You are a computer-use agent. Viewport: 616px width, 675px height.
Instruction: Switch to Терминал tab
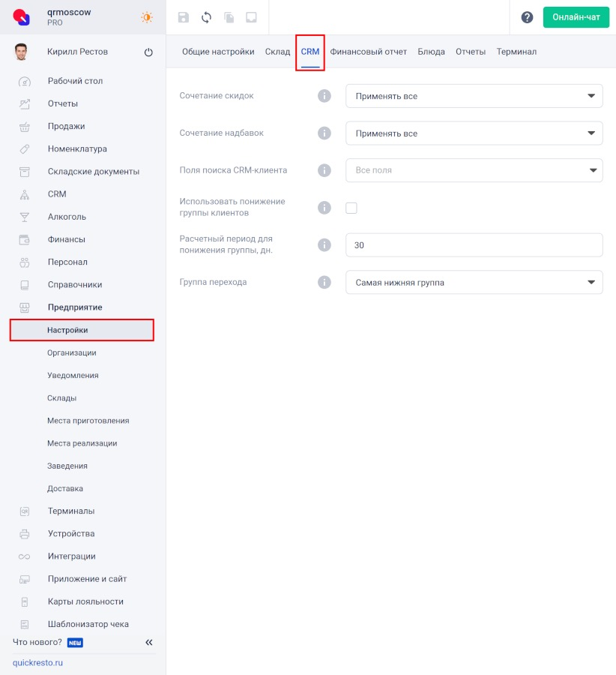516,52
